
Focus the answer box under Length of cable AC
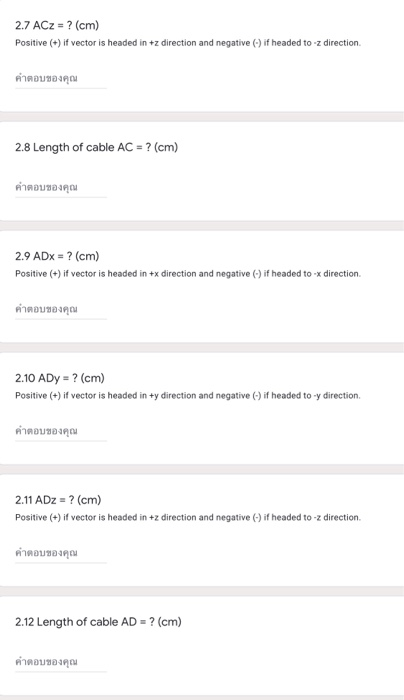tap(61, 188)
